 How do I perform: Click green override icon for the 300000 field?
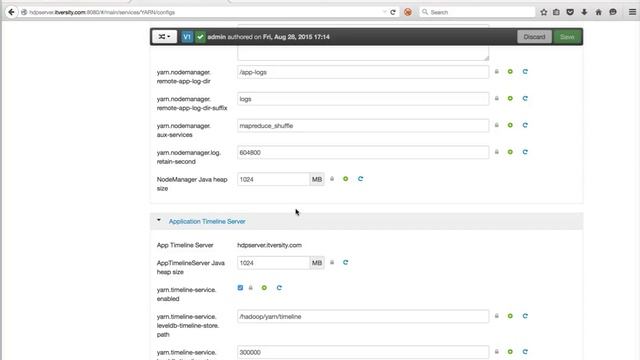[510, 351]
